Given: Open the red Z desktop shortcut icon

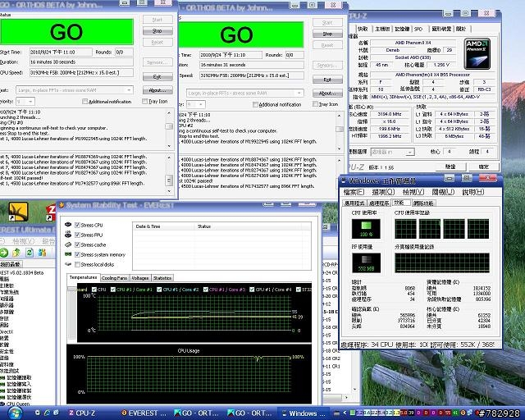Looking at the screenshot, I should (x=51, y=212).
